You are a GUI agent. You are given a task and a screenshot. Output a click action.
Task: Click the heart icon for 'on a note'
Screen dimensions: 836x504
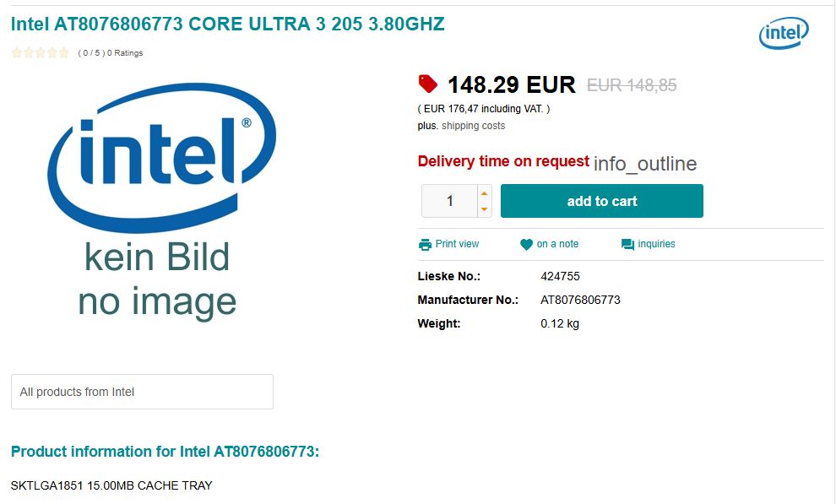pyautogui.click(x=525, y=244)
